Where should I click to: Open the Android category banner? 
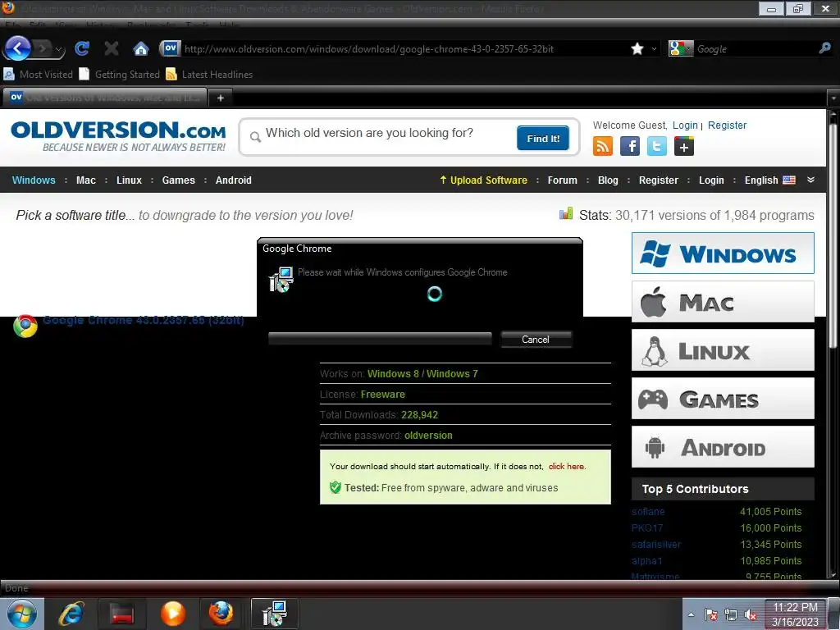click(723, 447)
